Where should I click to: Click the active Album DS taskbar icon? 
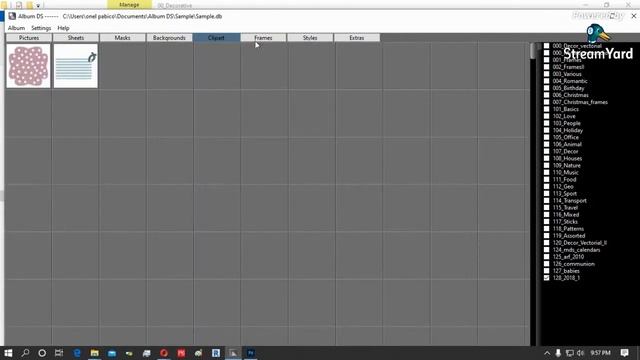click(233, 353)
